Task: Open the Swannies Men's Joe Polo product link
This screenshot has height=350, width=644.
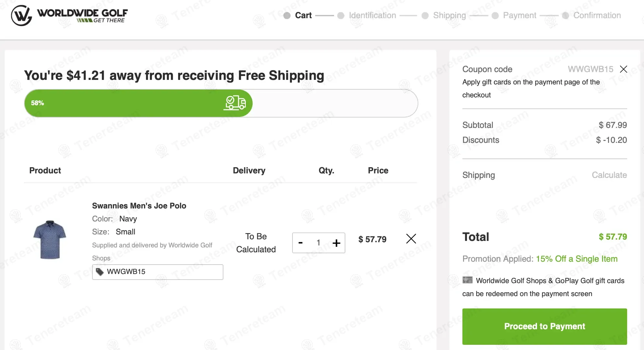Action: [139, 206]
